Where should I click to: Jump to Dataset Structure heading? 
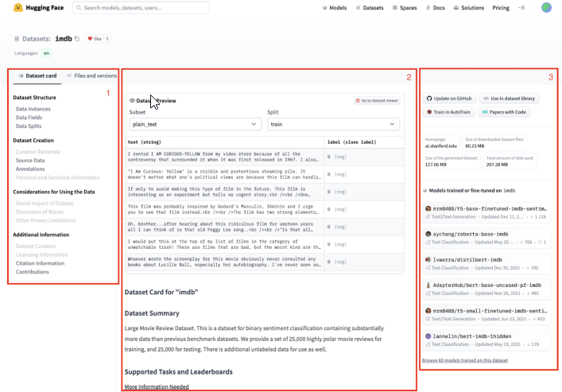pos(34,97)
